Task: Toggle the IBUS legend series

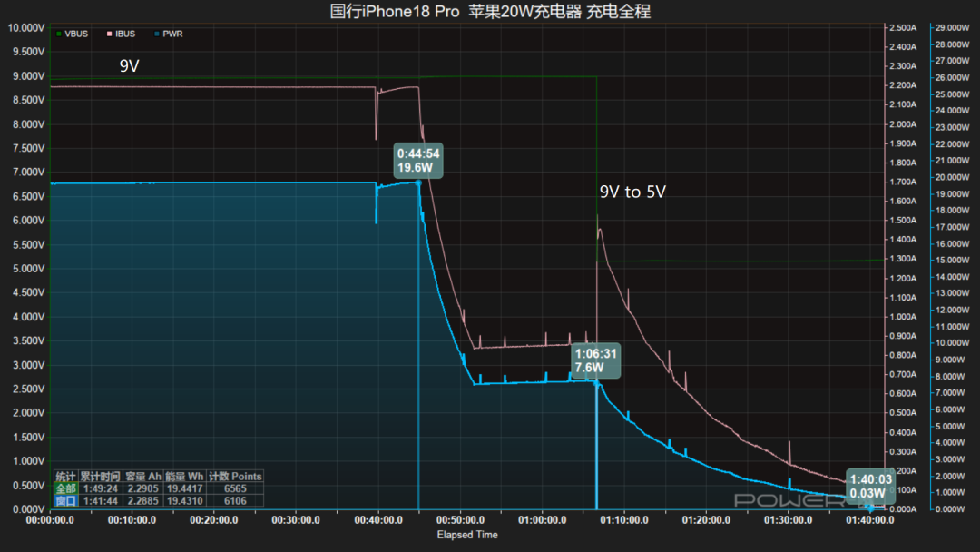Action: tap(122, 34)
